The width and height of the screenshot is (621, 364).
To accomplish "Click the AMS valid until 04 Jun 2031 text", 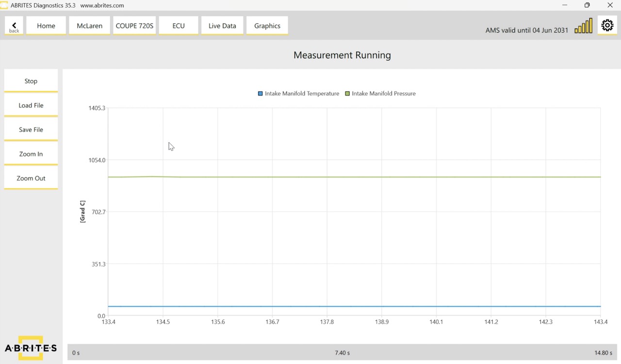I will [526, 30].
